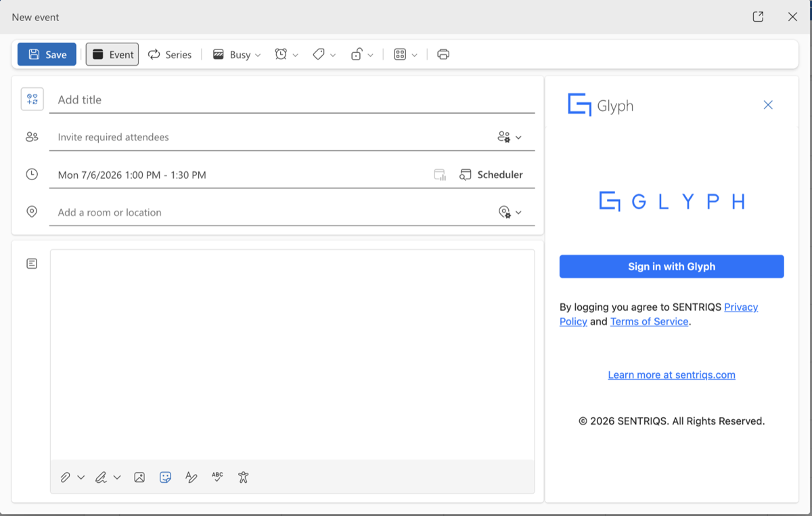Click the categorize tag icon

[x=319, y=54]
